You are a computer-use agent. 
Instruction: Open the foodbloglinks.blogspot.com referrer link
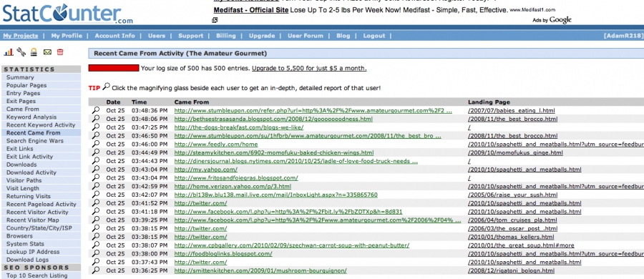click(223, 253)
